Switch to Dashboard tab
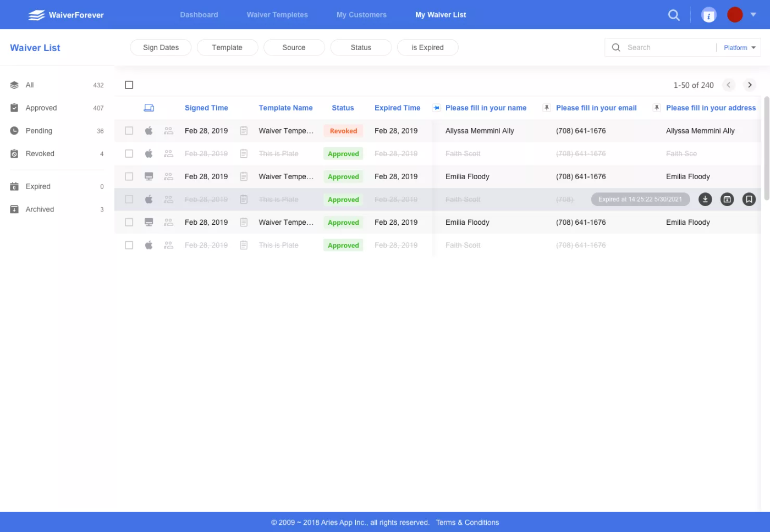Viewport: 770px width, 532px height. click(x=199, y=15)
